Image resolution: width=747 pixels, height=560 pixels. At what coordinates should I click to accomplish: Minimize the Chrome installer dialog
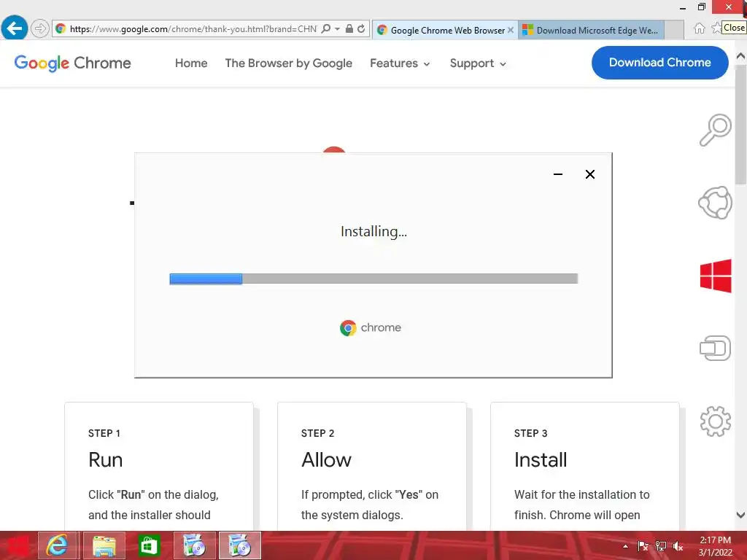[x=558, y=174]
